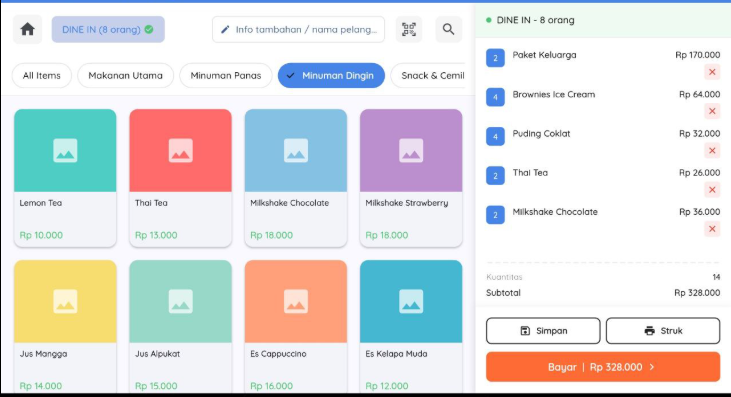
Task: Click the DINE IN (8 orang) button
Action: tap(108, 29)
